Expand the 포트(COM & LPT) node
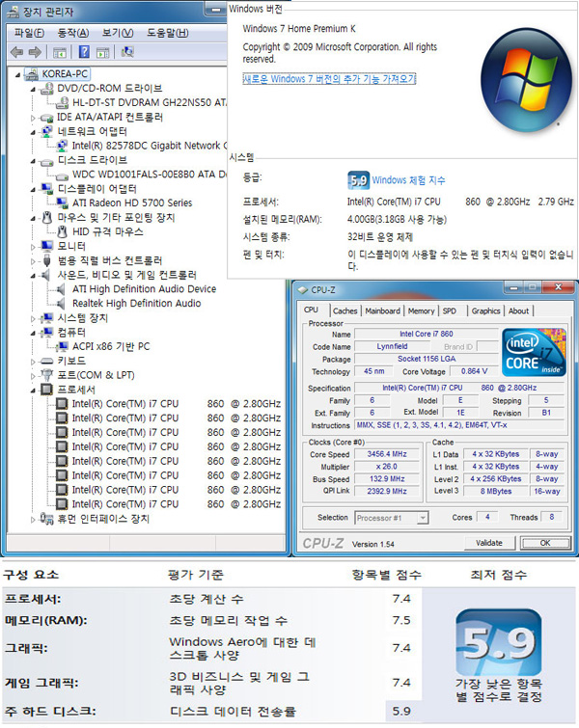The width and height of the screenshot is (579, 728). point(33,376)
